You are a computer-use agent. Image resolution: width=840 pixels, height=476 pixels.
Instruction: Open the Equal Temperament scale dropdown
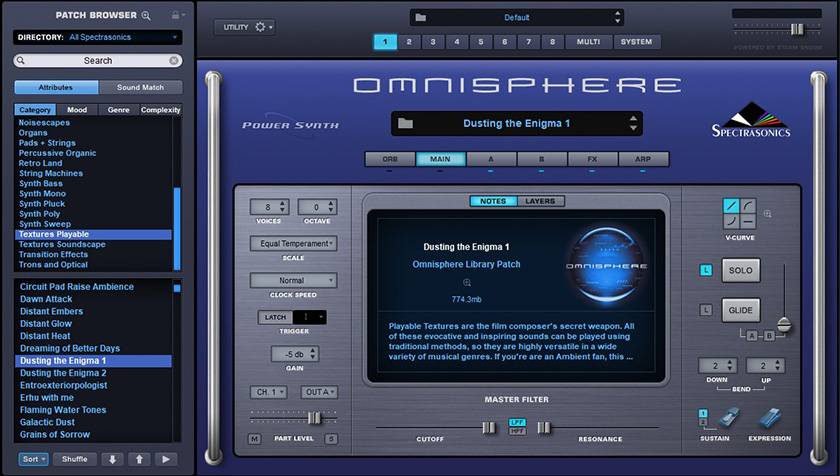(x=294, y=244)
